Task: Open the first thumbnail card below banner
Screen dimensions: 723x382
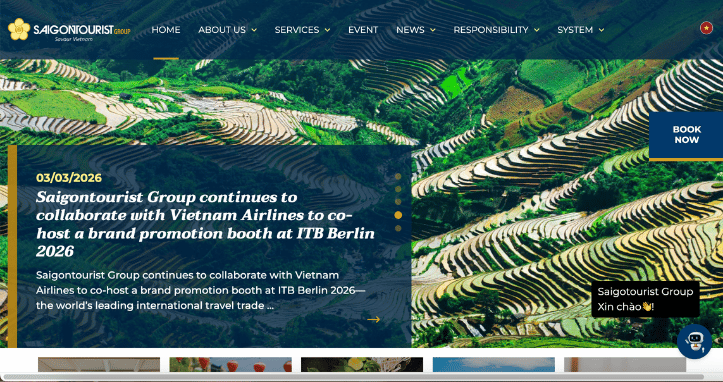Action: tap(99, 364)
